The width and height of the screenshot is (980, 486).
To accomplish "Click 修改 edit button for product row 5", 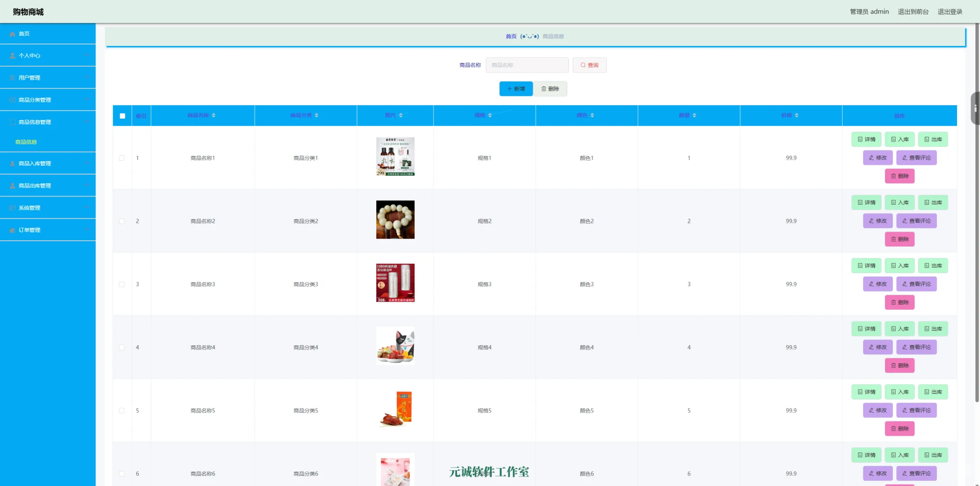I will click(877, 410).
